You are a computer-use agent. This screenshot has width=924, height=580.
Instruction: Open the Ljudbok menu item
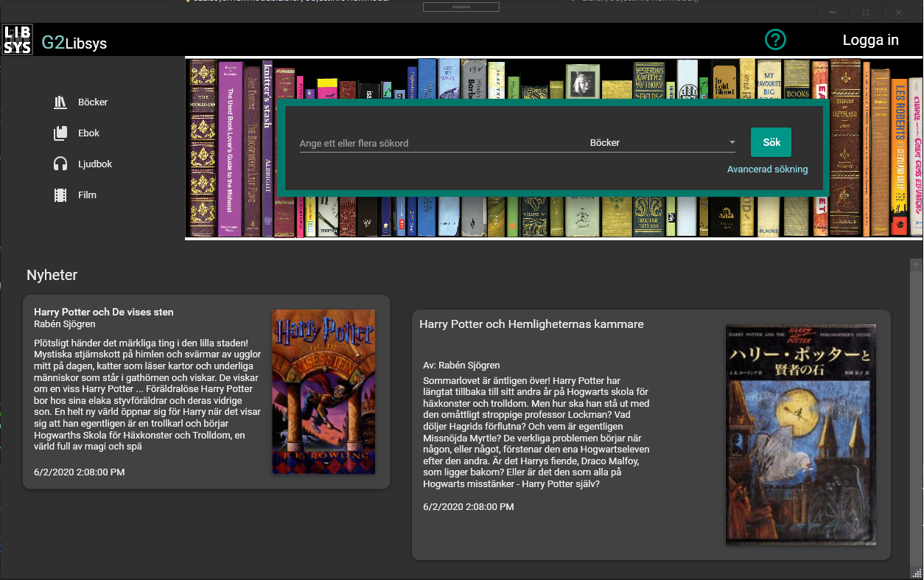tap(95, 164)
